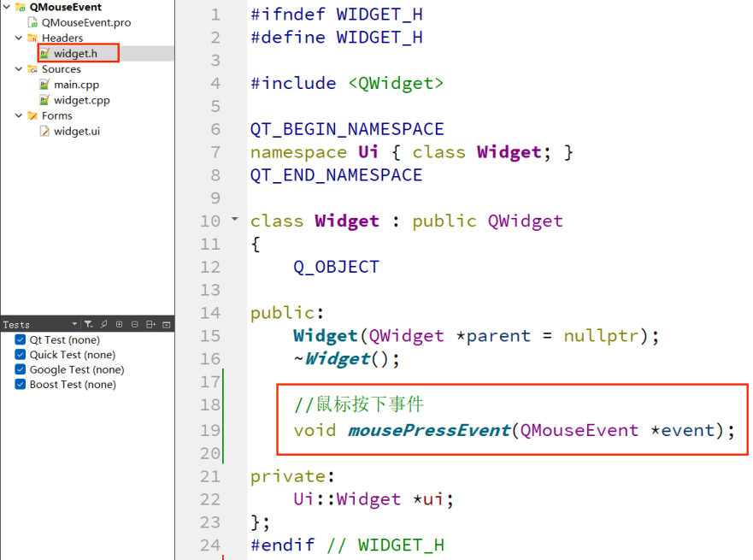Click the widget.ui form file icon

tap(43, 131)
